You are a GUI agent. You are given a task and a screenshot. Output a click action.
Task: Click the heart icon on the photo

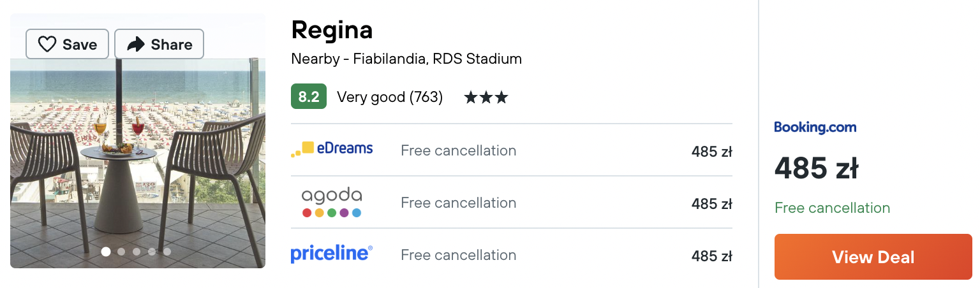(x=47, y=45)
